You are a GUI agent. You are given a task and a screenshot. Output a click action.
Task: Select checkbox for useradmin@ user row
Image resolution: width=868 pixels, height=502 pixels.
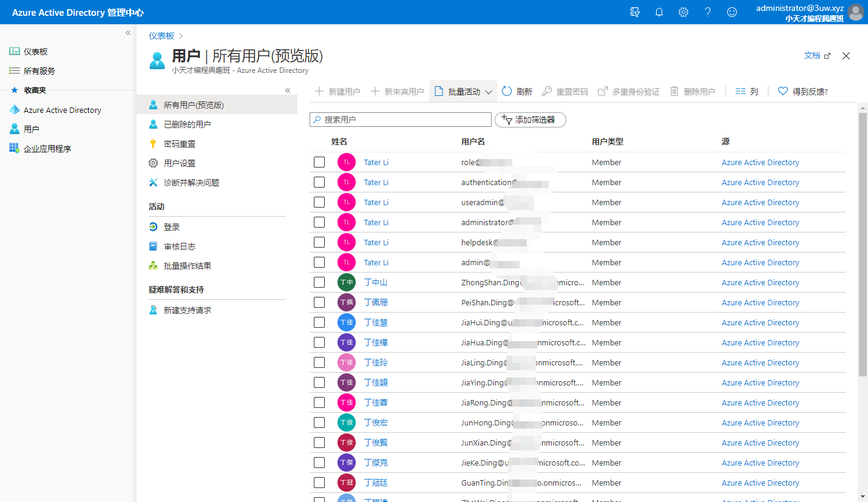click(x=319, y=202)
